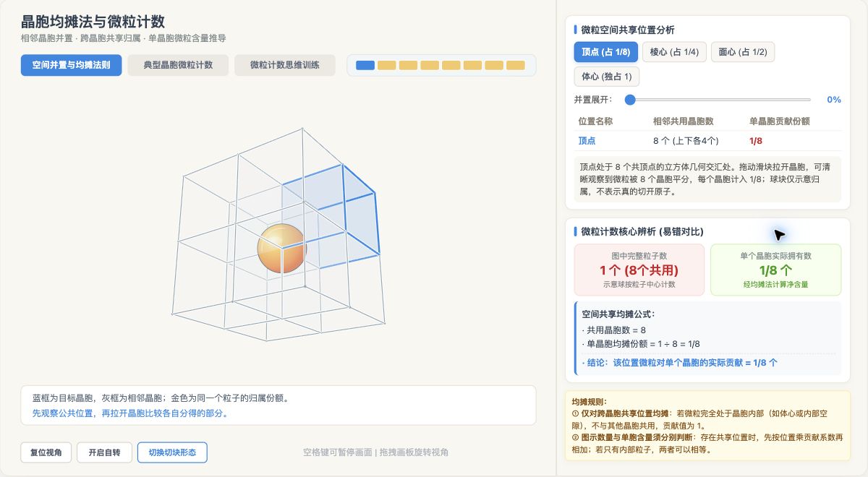Click the 相邻共用晶胞数 column header
Viewport: 868px width, 477px height.
pyautogui.click(x=684, y=121)
